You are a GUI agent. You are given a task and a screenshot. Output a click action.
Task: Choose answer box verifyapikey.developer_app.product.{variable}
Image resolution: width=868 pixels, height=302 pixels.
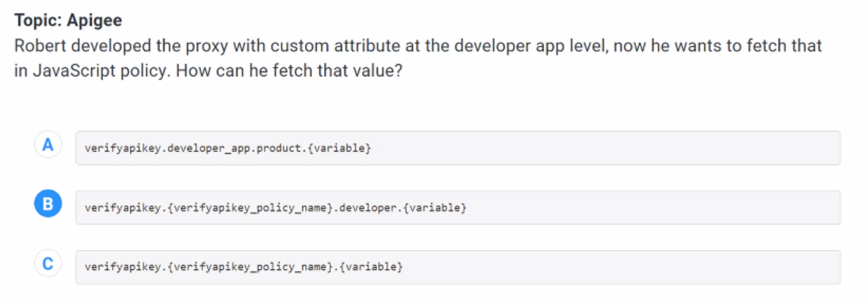tap(458, 148)
